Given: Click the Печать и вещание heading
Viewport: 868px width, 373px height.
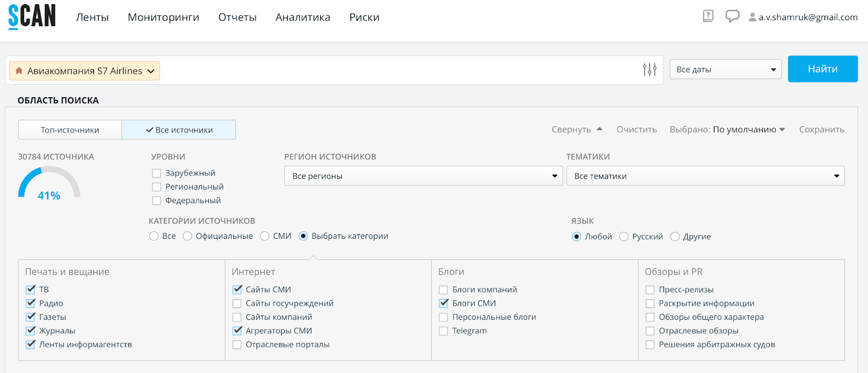Looking at the screenshot, I should click(67, 272).
